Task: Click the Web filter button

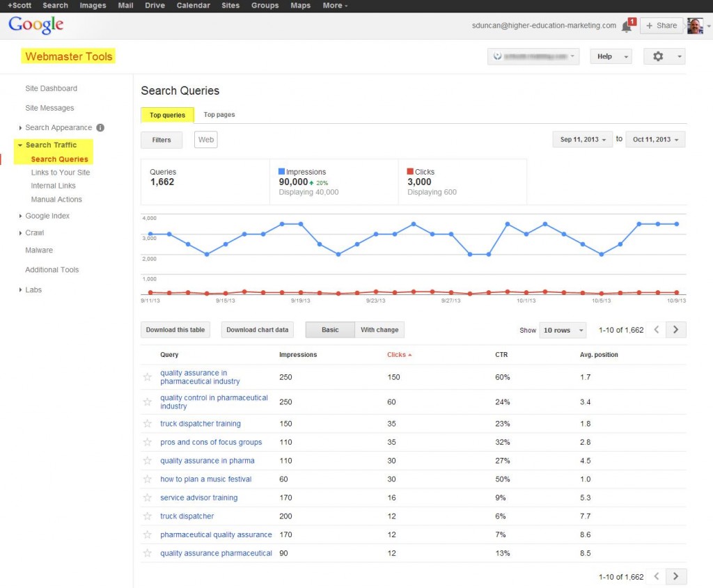Action: [206, 139]
